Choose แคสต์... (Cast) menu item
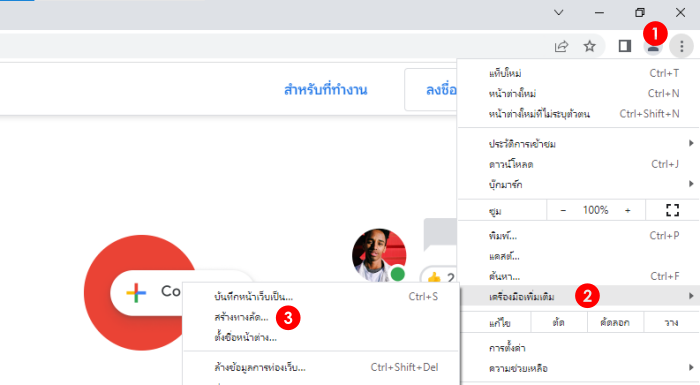The width and height of the screenshot is (700, 385). click(x=579, y=256)
